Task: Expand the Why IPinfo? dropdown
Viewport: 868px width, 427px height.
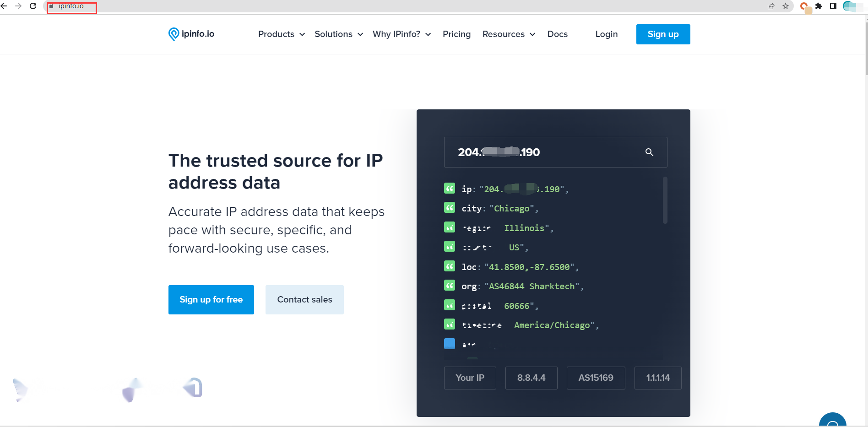Action: point(402,34)
